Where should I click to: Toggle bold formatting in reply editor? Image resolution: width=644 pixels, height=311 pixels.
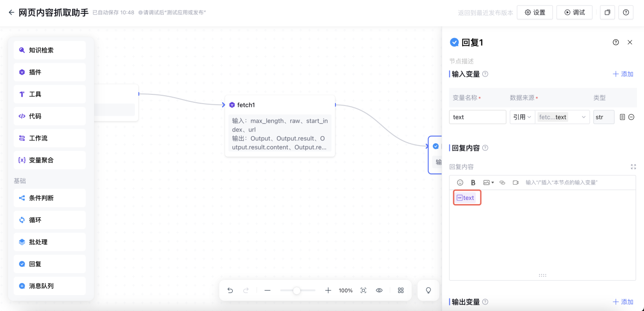pyautogui.click(x=473, y=183)
